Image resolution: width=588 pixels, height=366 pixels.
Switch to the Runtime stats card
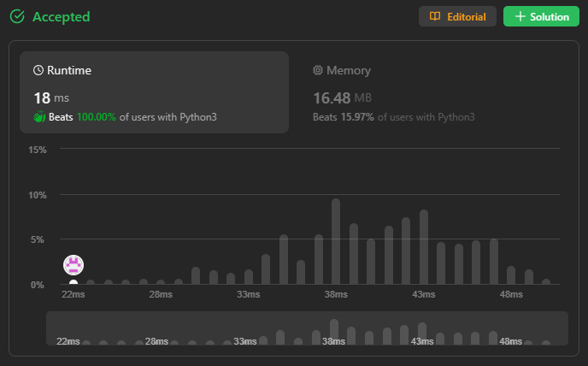pyautogui.click(x=154, y=92)
